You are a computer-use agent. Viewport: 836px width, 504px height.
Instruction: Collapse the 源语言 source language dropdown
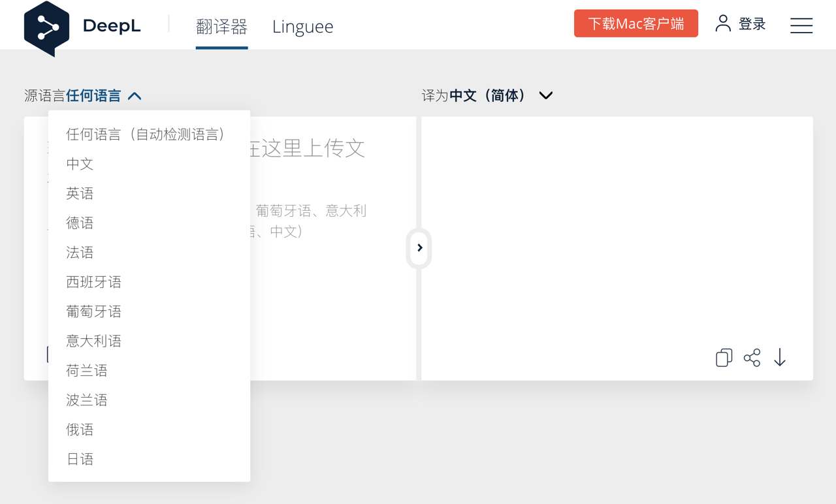[83, 96]
